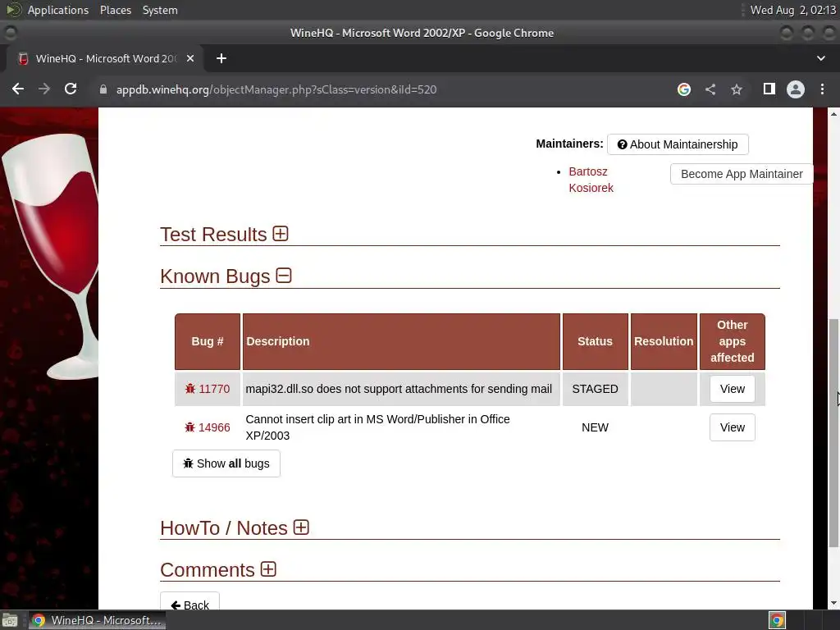The width and height of the screenshot is (840, 630).
Task: Open the Applications menu
Action: 58,10
